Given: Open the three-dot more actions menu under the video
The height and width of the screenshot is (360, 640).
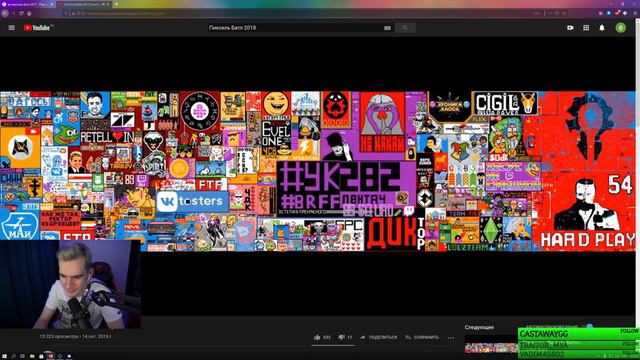Looking at the screenshot, I should click(x=450, y=338).
